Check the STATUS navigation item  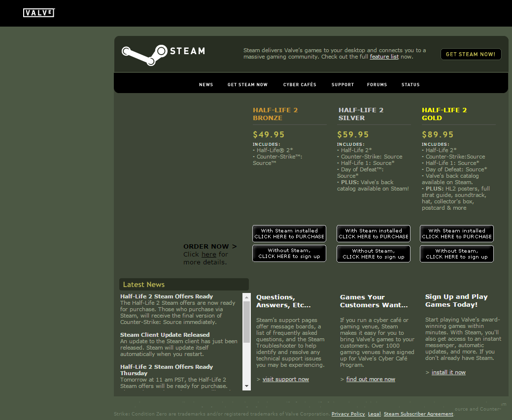click(x=410, y=85)
